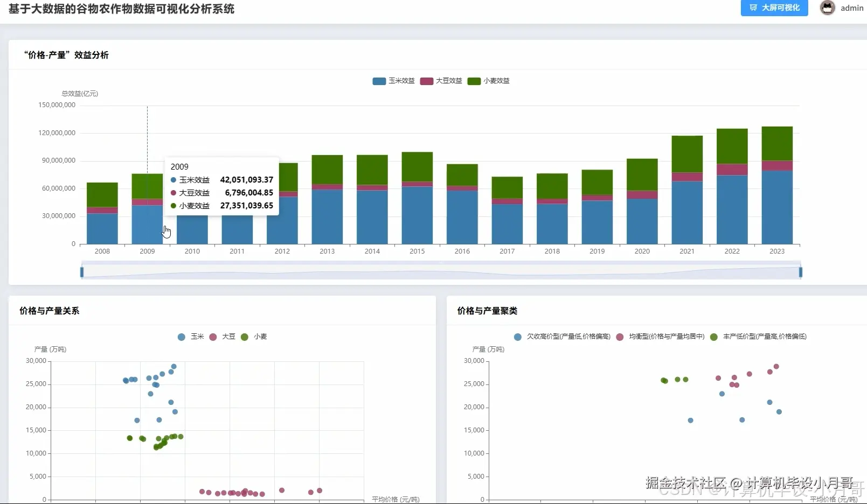Select the green 小麦 bar segment for 2021

click(687, 154)
